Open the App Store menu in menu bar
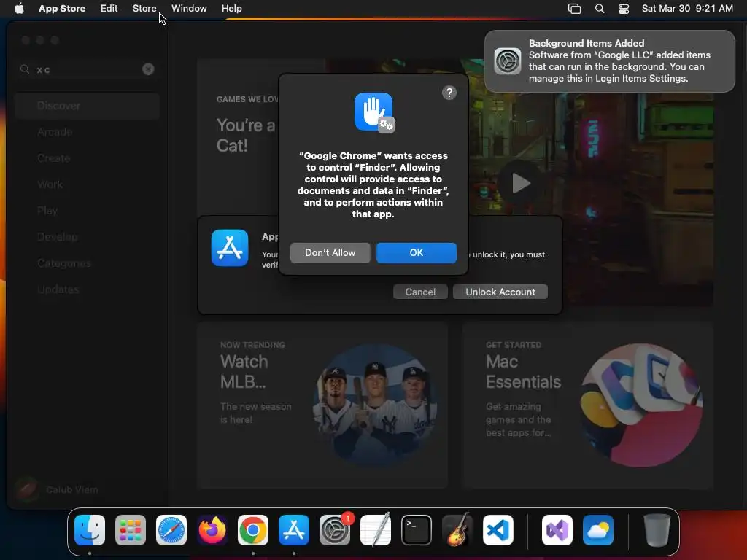This screenshot has height=560, width=747. [x=62, y=8]
